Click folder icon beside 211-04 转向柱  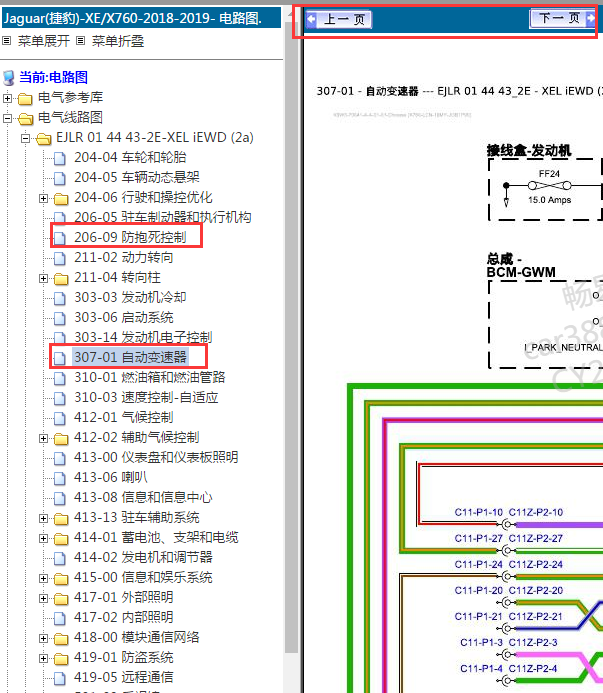point(61,278)
